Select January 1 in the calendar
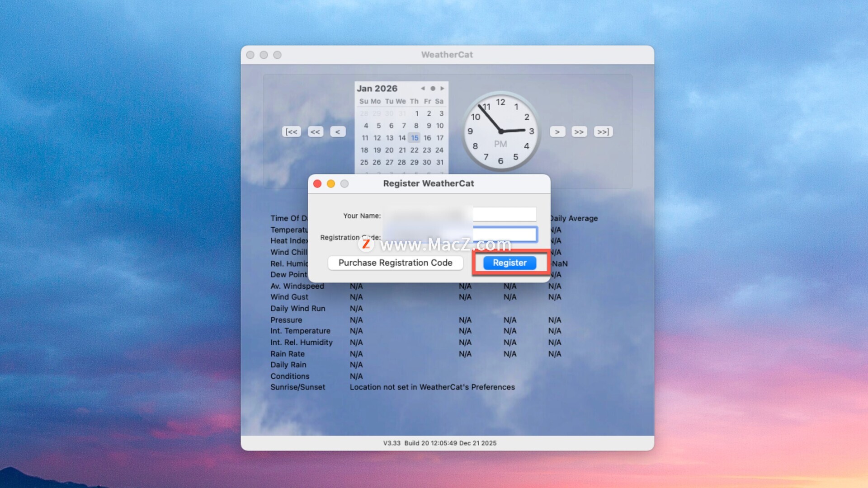868x488 pixels. pos(416,113)
